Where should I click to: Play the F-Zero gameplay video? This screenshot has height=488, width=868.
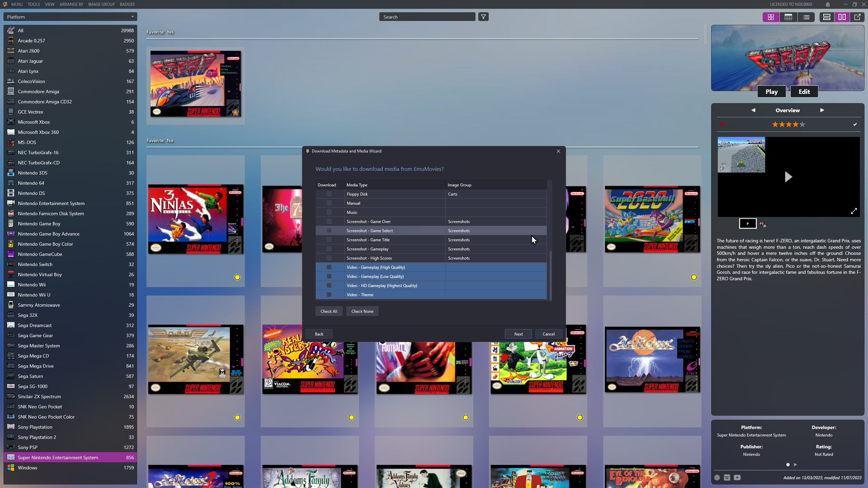click(x=788, y=177)
